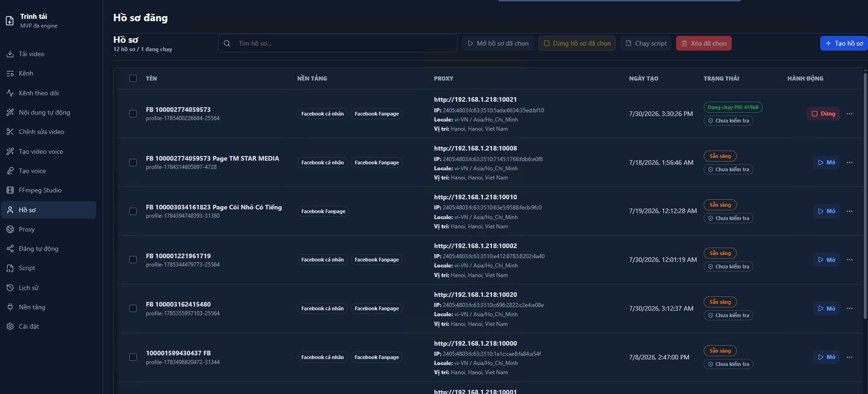Click Mở for FB 100001221961719 profile
This screenshot has width=868, height=394.
(x=827, y=260)
